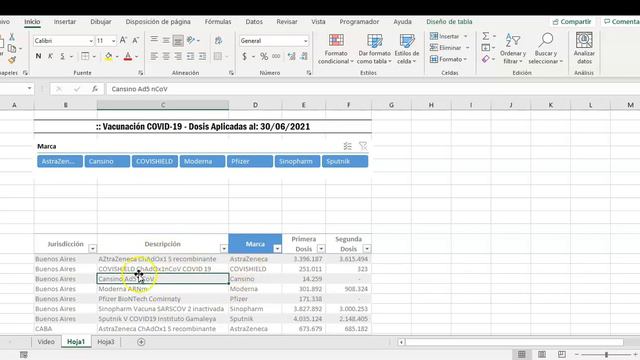The image size is (640, 360).
Task: Toggle wrap text
Action: pos(218,40)
